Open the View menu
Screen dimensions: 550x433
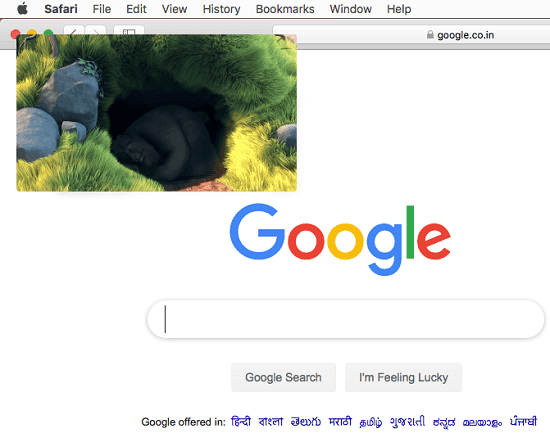(x=174, y=9)
